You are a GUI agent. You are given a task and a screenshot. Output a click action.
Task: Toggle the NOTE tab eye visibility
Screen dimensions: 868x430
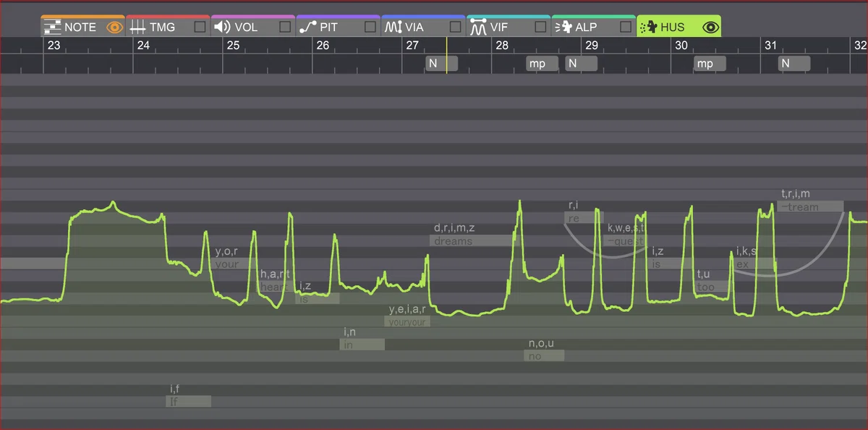pos(114,28)
